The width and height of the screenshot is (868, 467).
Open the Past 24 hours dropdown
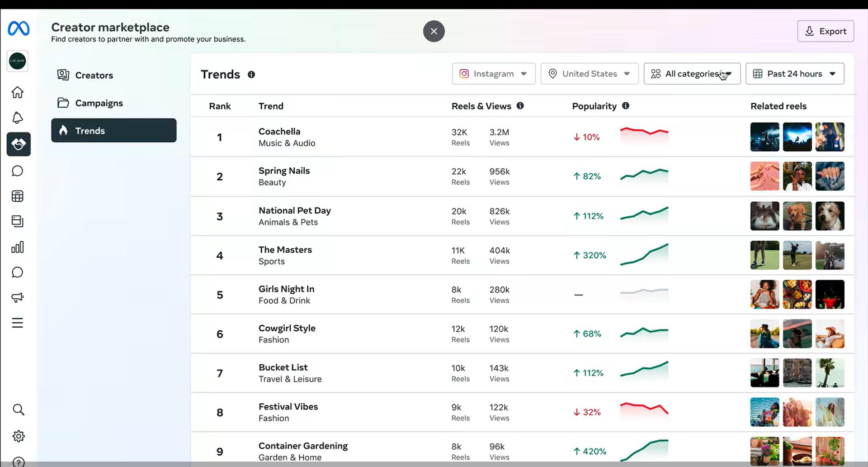click(x=795, y=74)
